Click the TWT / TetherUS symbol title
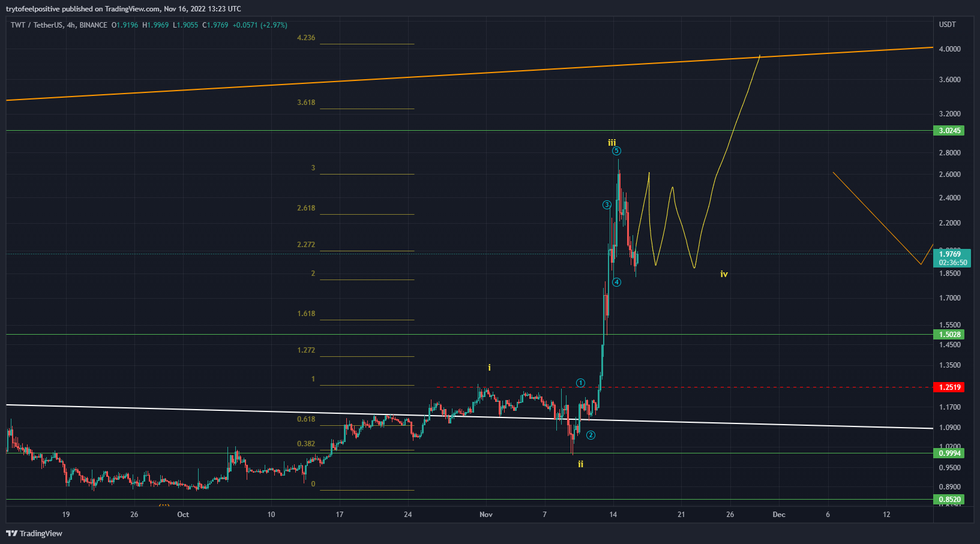The width and height of the screenshot is (980, 544). point(37,25)
